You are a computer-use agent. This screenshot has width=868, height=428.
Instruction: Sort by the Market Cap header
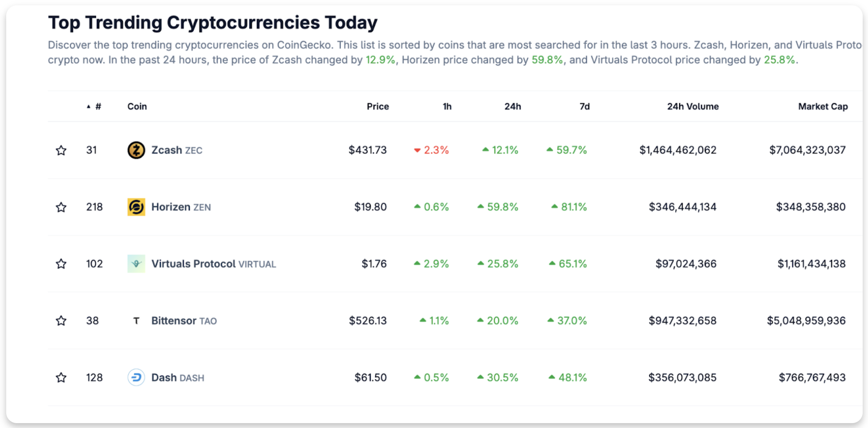822,106
